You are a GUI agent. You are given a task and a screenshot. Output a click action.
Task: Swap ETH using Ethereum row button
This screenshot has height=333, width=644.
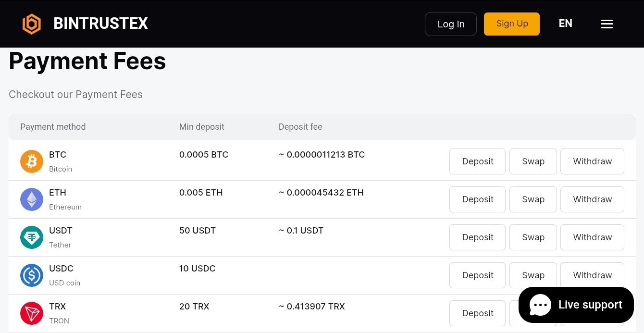click(533, 199)
